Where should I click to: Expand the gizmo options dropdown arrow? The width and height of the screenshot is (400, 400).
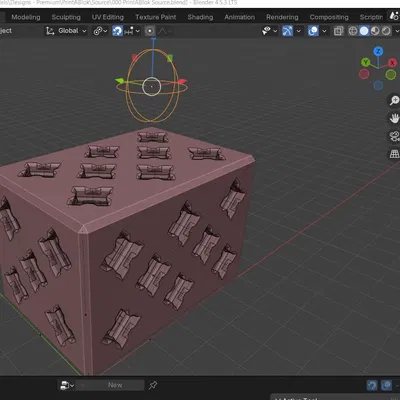[298, 31]
